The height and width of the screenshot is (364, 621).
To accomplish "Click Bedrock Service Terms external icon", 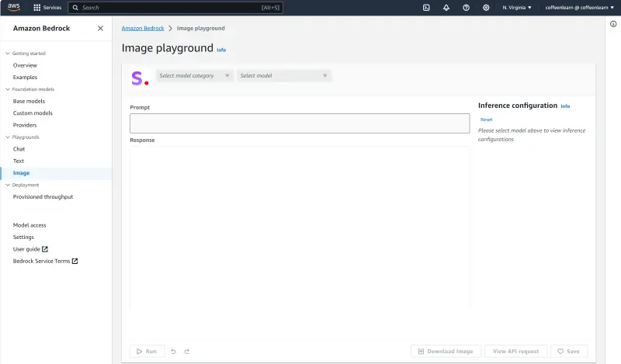I will pyautogui.click(x=75, y=261).
